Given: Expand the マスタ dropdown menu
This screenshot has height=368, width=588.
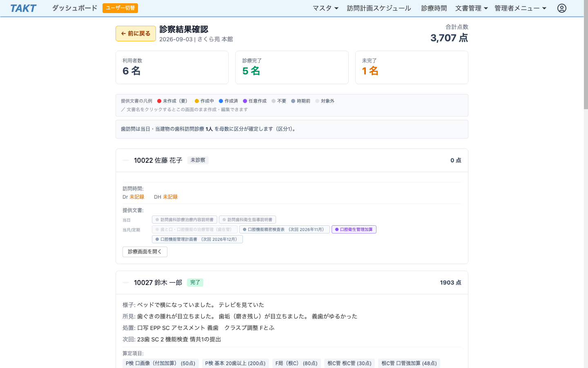Looking at the screenshot, I should click(325, 8).
